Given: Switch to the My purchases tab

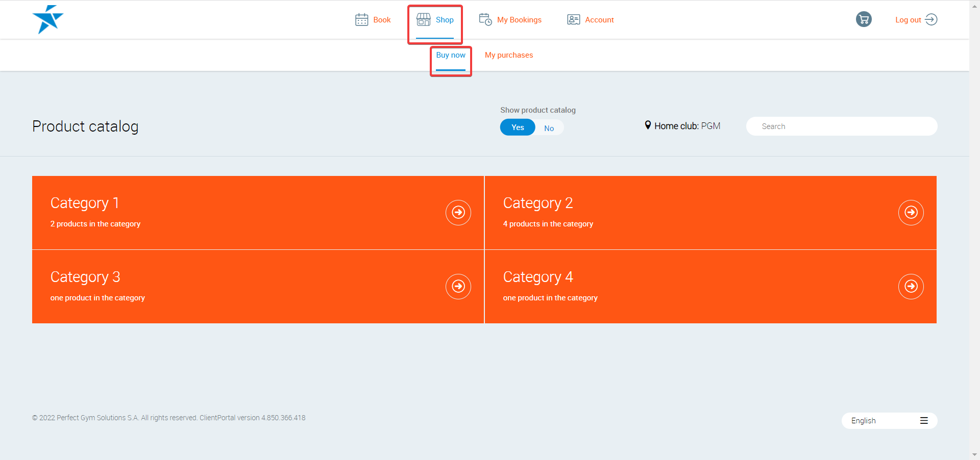Looking at the screenshot, I should 508,55.
